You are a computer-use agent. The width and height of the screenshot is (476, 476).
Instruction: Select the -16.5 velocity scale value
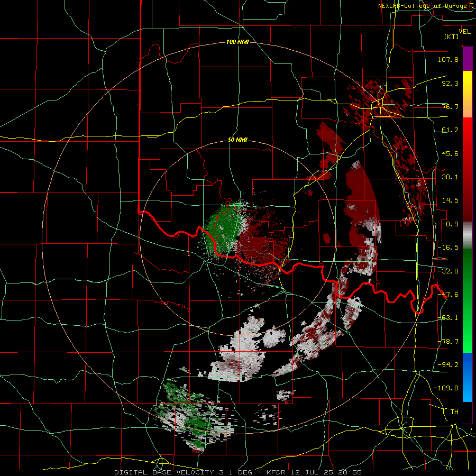[x=448, y=248]
